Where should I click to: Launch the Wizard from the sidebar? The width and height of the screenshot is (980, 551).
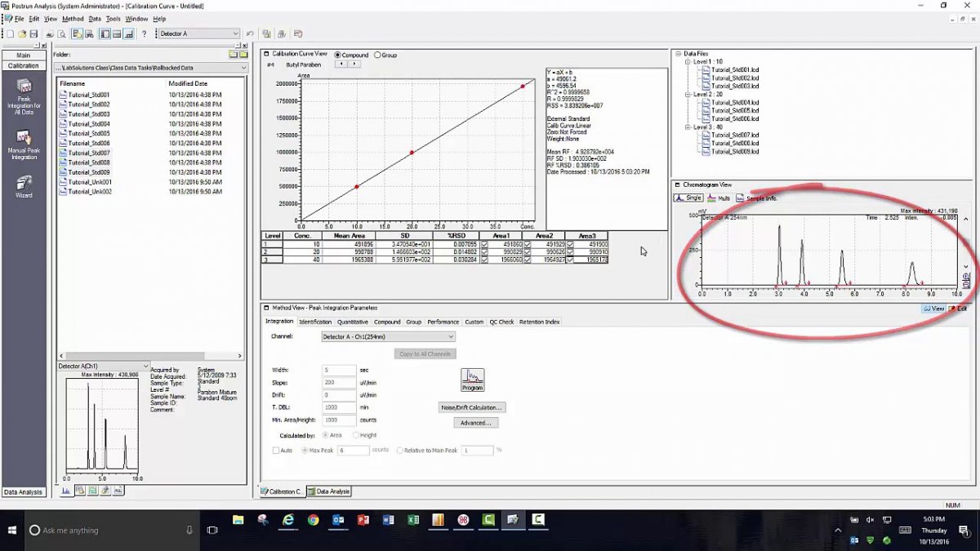click(x=24, y=186)
